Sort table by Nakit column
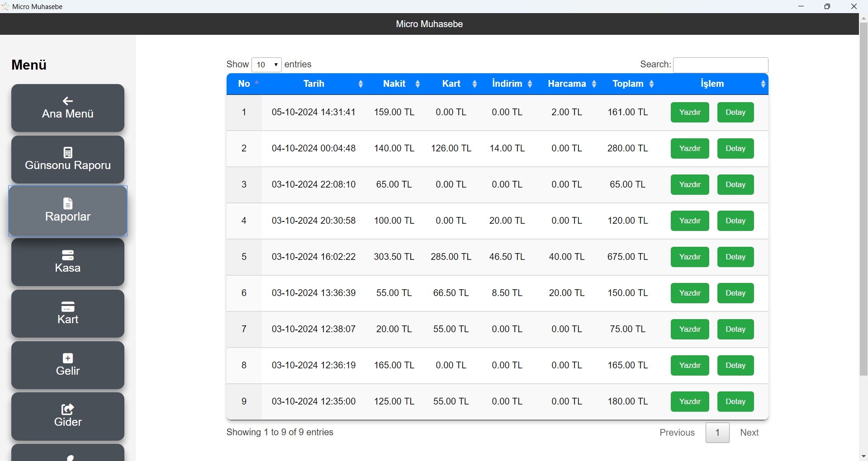Image resolution: width=868 pixels, height=461 pixels. tap(417, 84)
